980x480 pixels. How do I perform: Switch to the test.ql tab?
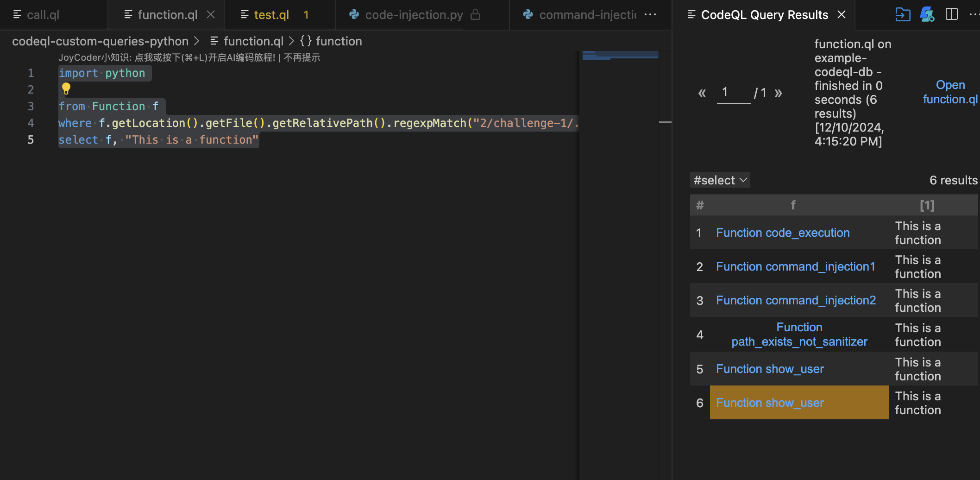(271, 15)
